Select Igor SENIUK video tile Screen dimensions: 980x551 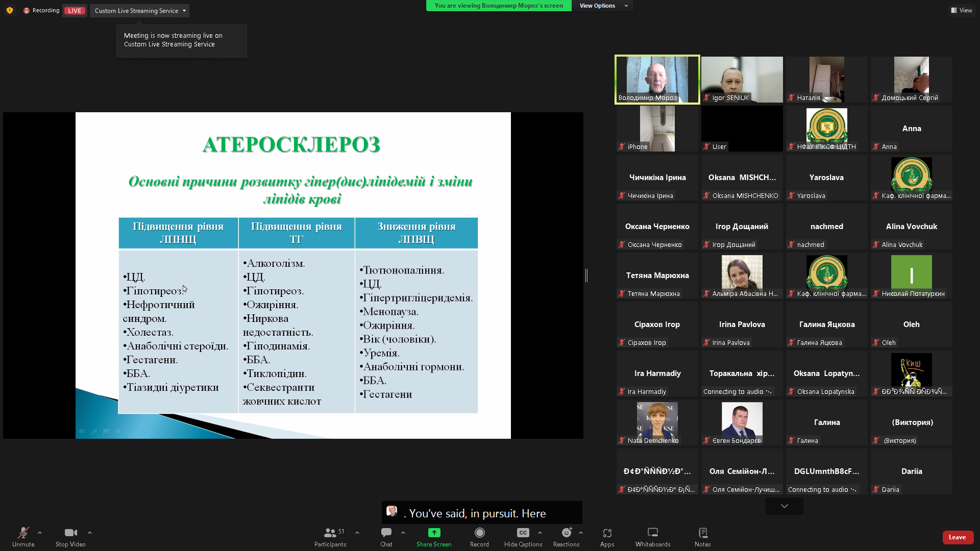click(742, 80)
